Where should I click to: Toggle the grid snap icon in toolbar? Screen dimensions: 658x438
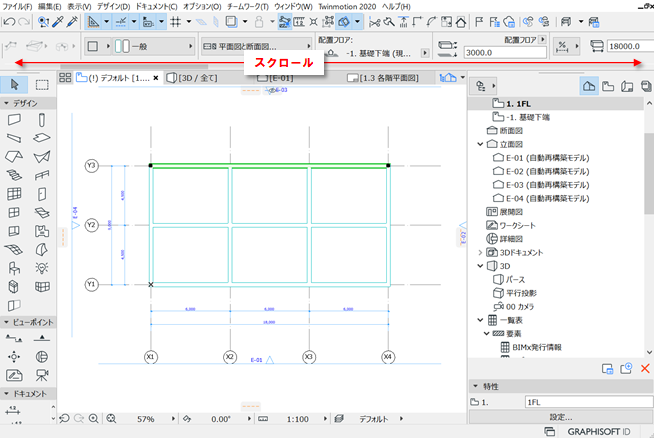[x=175, y=22]
